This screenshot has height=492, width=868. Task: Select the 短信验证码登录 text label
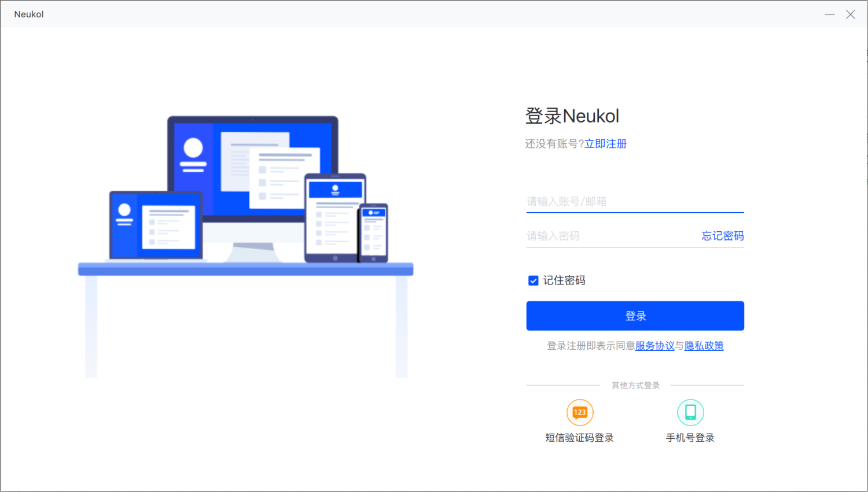pos(580,438)
